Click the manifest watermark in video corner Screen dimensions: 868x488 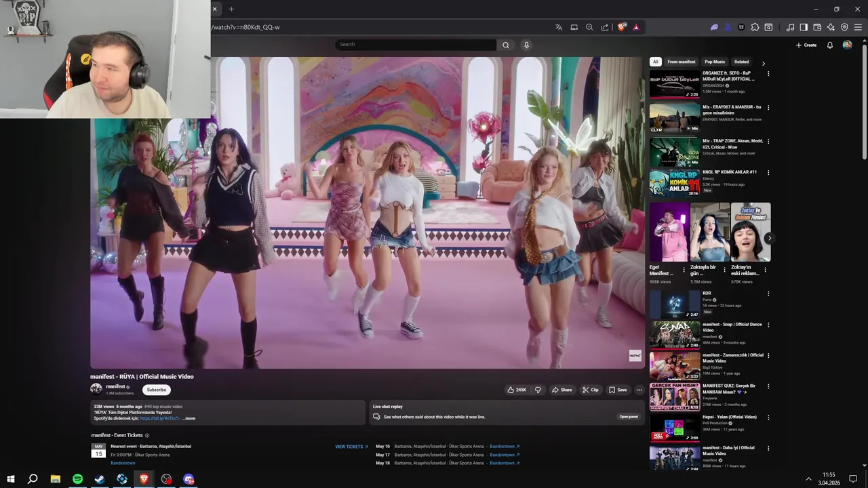pos(635,355)
